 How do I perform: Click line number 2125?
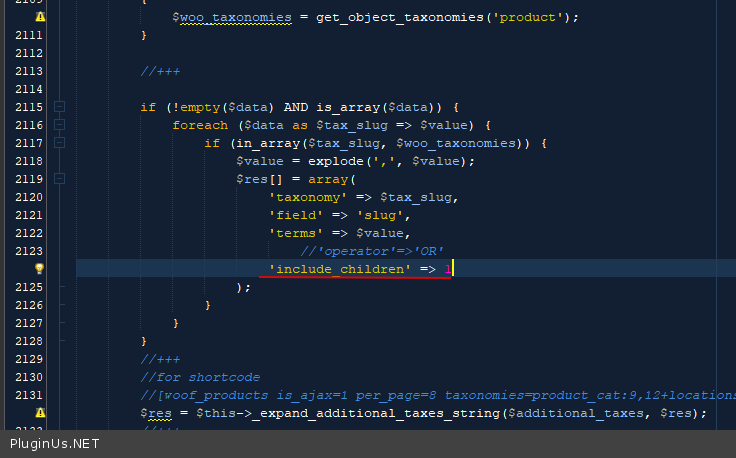[29, 287]
